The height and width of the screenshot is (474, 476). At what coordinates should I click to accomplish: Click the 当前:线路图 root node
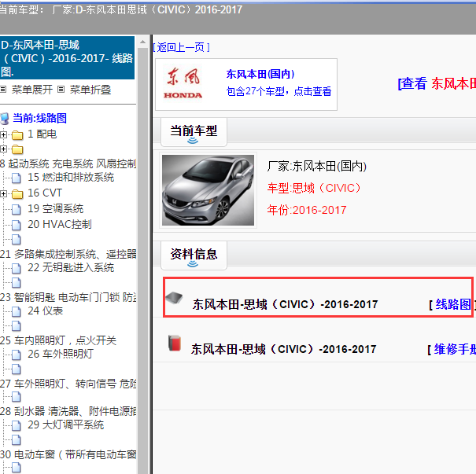(40, 118)
